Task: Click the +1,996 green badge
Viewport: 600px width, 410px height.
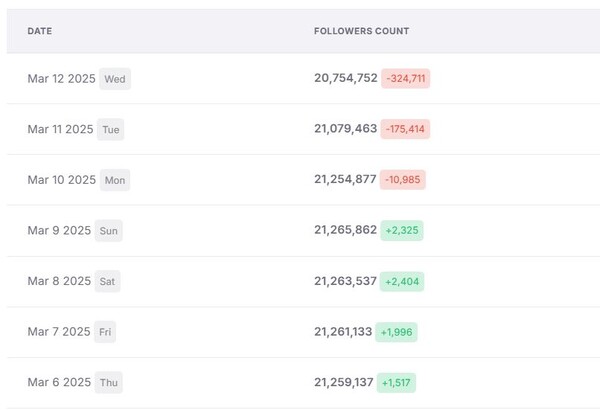Action: pyautogui.click(x=396, y=332)
